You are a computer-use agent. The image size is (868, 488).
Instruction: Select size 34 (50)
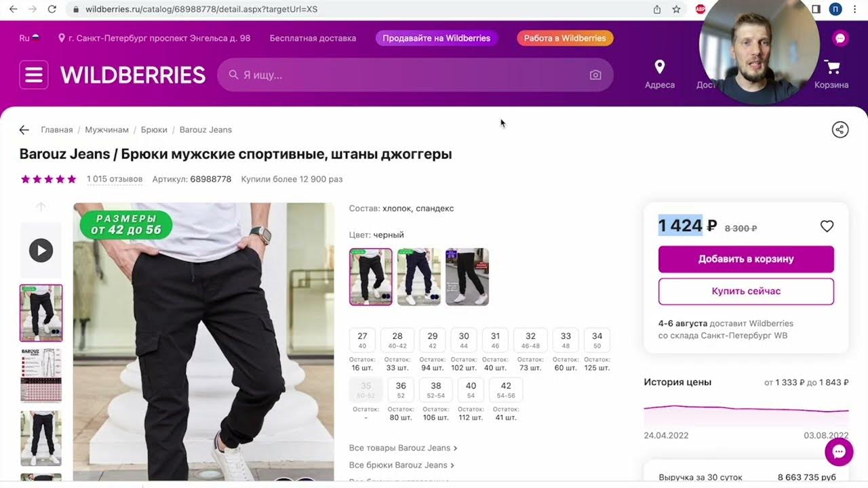click(x=597, y=340)
